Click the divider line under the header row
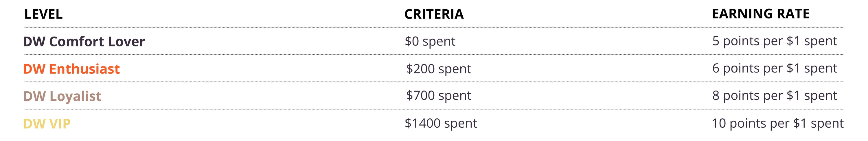Image resolution: width=868 pixels, height=141 pixels. [434, 27]
